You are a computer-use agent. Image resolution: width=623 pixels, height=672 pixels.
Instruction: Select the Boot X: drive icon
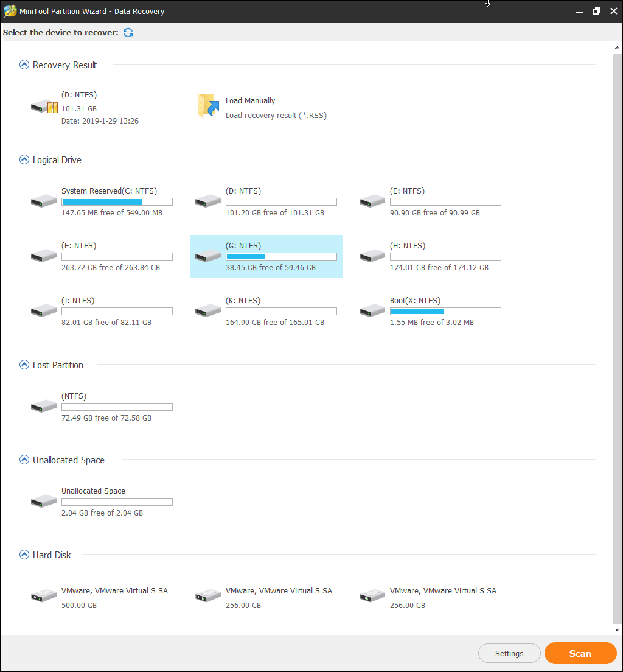coord(372,310)
